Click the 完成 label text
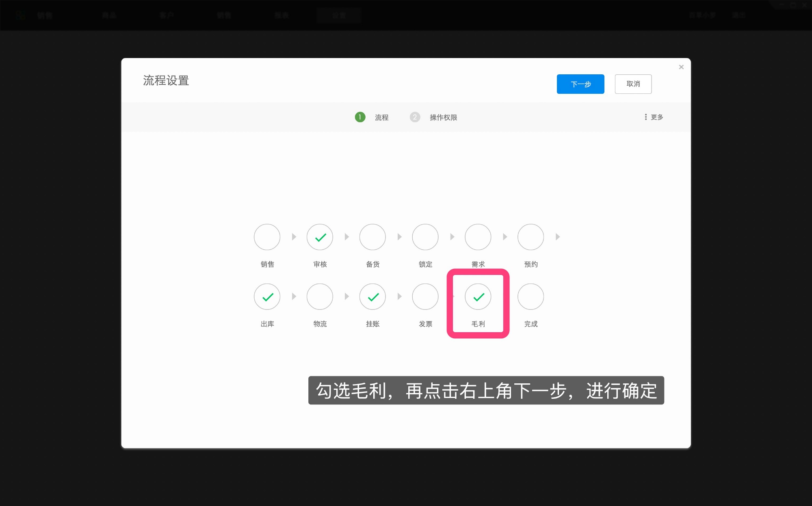Screen dimensions: 812x506 pos(531,324)
